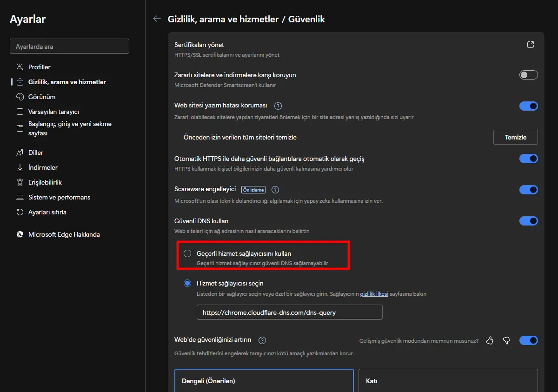
Task: Click the Sistem ve performans laptop icon
Action: (x=20, y=197)
